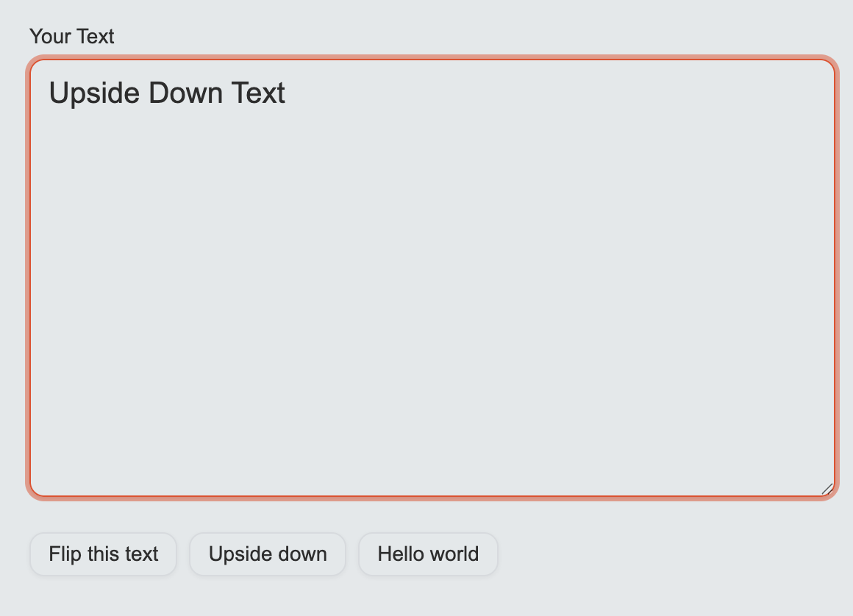Click the resize handle at the textarea corner
The height and width of the screenshot is (616, 853).
pos(827,487)
